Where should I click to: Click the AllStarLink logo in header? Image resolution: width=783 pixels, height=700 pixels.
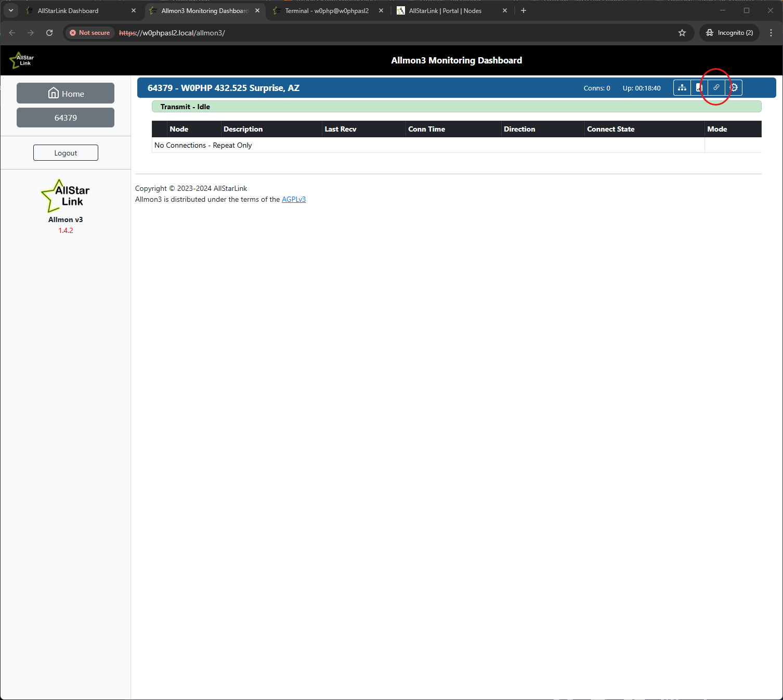(22, 60)
